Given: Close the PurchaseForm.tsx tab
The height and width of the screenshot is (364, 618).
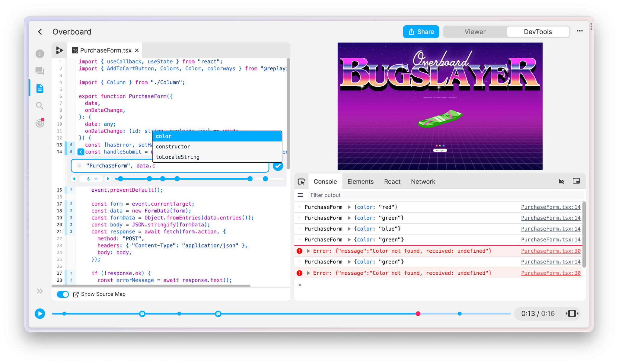Looking at the screenshot, I should [137, 50].
